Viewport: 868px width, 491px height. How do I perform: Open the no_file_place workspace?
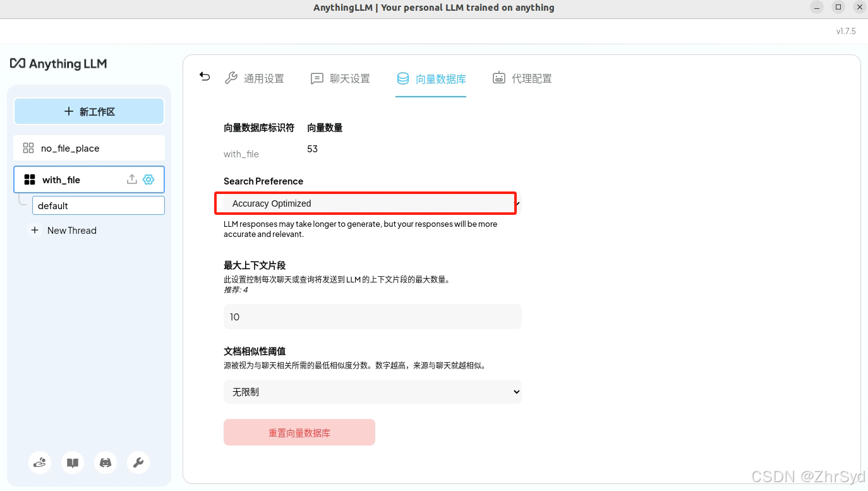(x=89, y=148)
